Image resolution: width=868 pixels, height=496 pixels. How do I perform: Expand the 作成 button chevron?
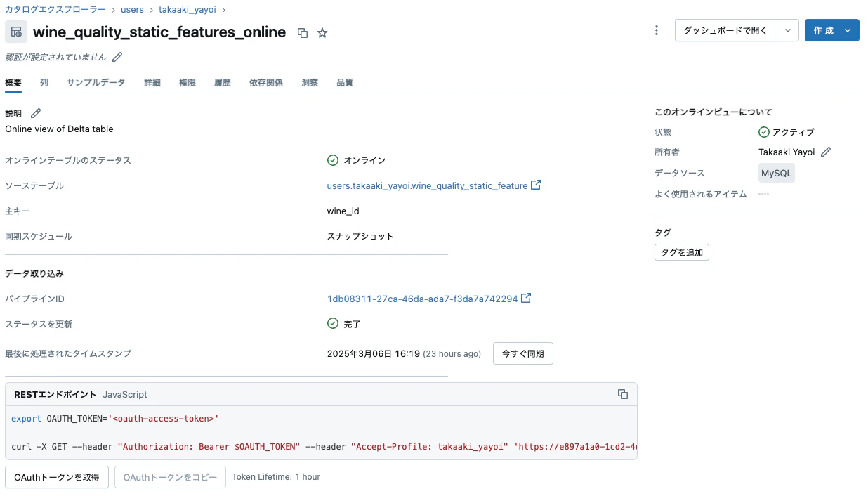point(848,30)
